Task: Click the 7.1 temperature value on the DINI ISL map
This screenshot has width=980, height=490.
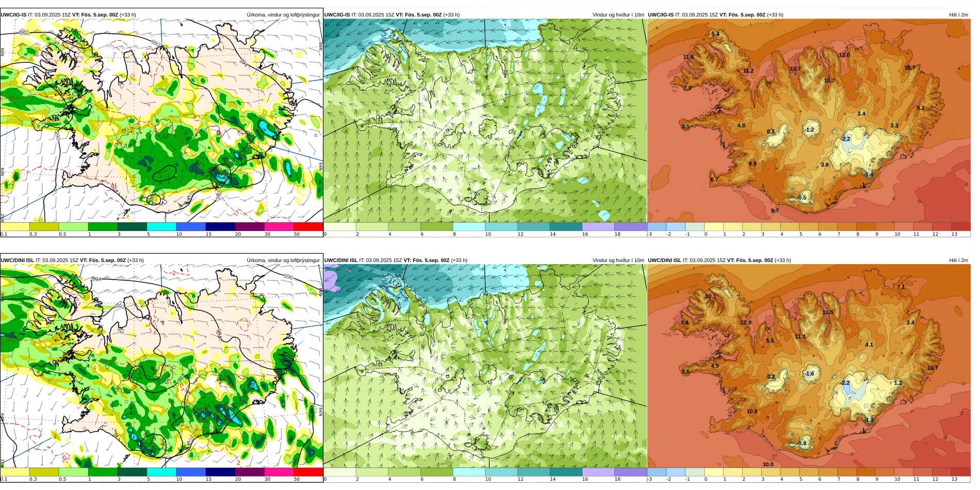Action: [x=901, y=287]
